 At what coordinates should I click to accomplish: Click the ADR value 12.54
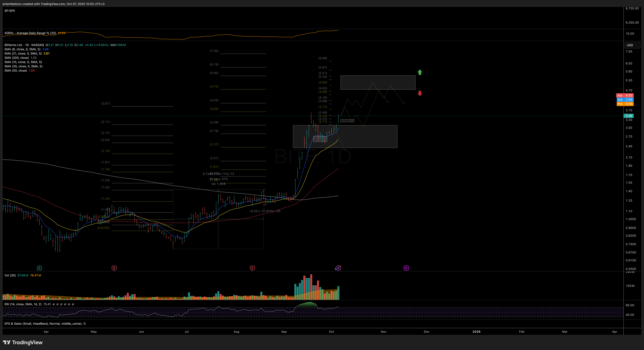tap(62, 33)
